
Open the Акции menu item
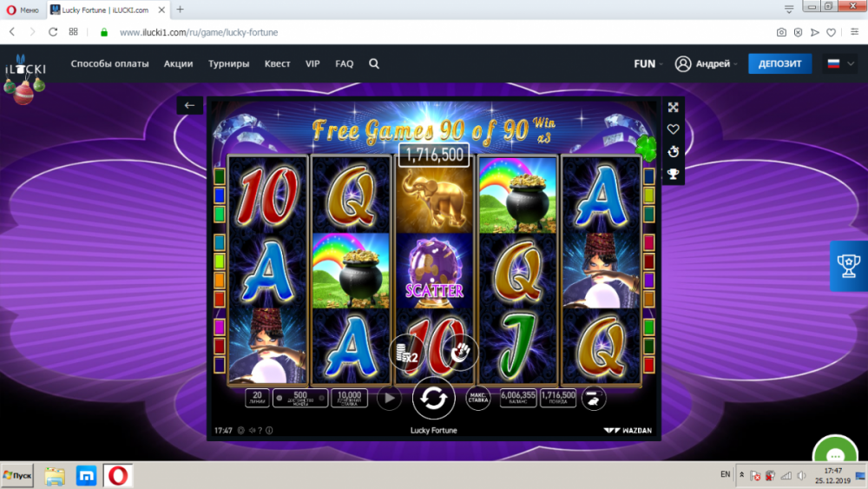click(x=178, y=63)
